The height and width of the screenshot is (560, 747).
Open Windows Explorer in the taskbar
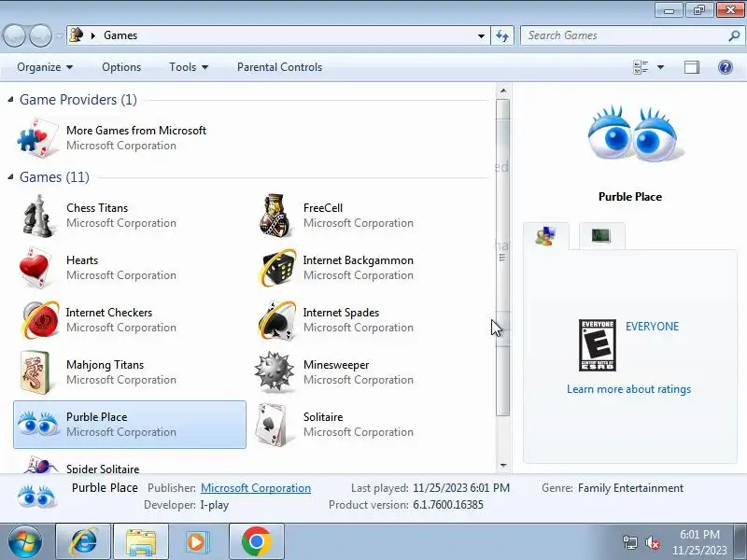(x=141, y=542)
